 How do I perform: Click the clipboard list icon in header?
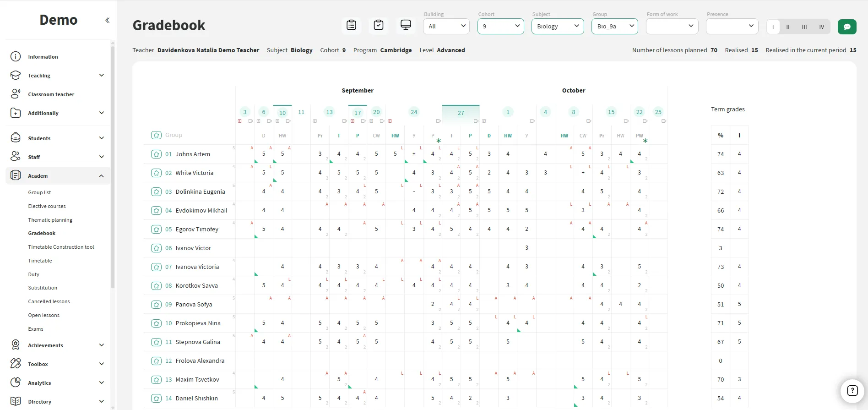click(x=351, y=25)
